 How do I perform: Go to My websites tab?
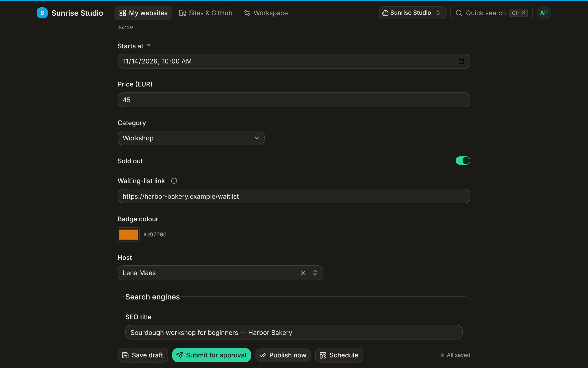point(143,13)
